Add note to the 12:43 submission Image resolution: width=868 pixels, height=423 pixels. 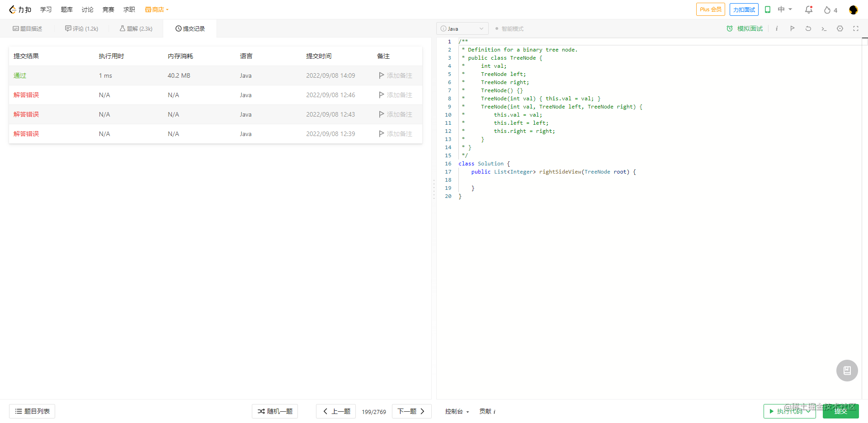click(396, 114)
